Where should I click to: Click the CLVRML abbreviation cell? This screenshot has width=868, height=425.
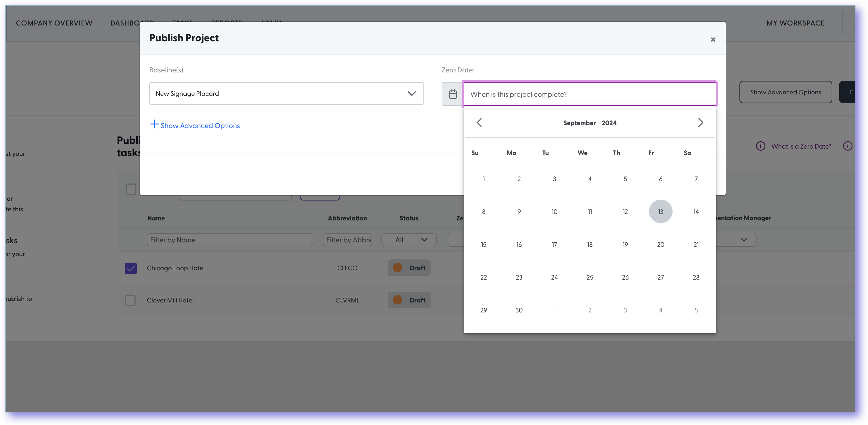pos(347,300)
